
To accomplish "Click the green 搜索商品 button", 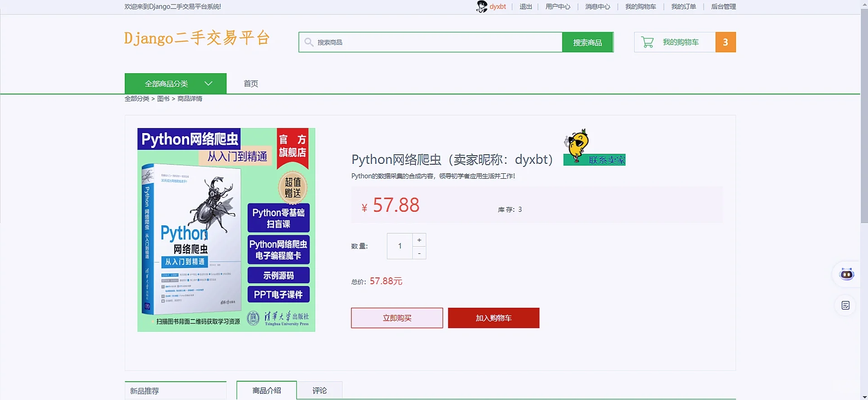I will pos(588,42).
